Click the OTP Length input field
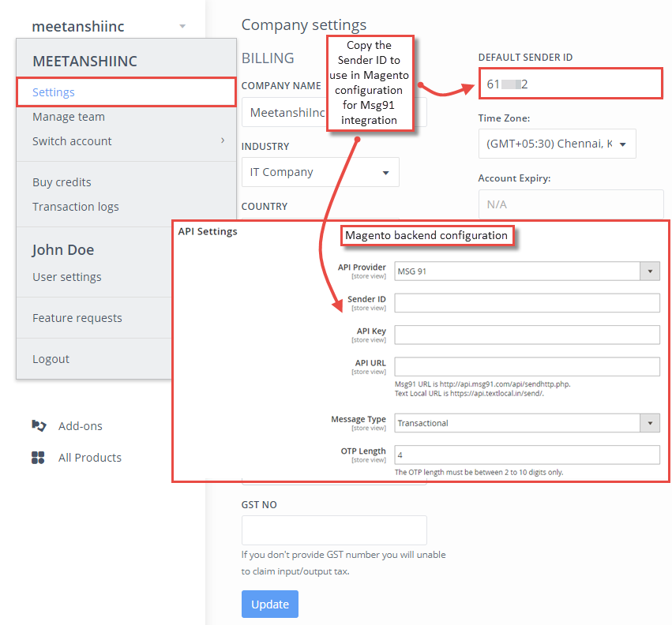 (527, 455)
